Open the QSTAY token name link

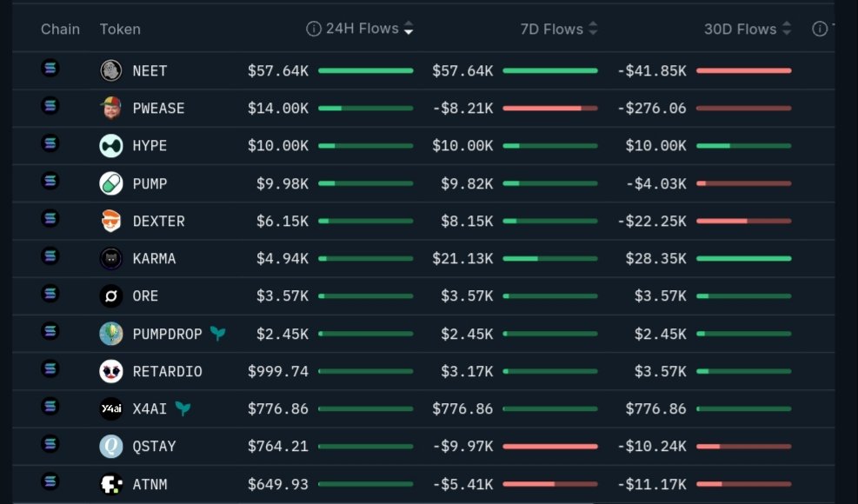point(154,447)
